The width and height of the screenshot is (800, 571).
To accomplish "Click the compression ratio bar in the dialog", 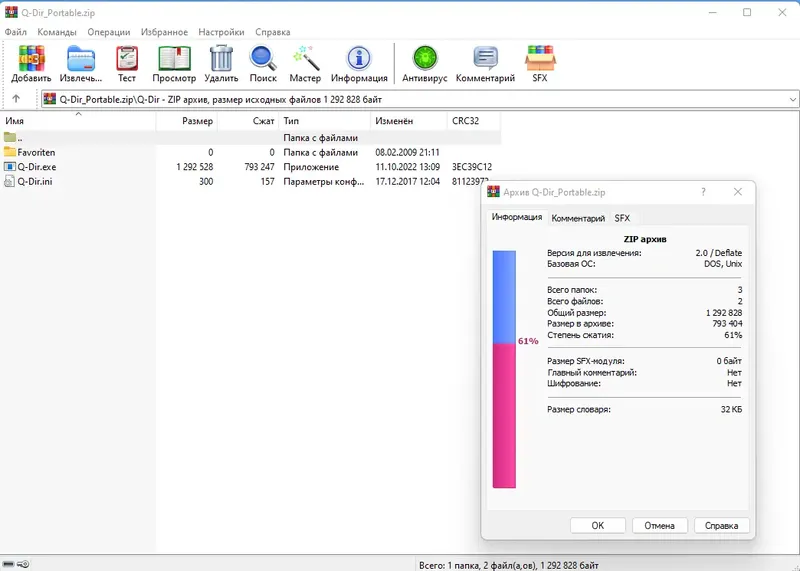I will (x=504, y=369).
